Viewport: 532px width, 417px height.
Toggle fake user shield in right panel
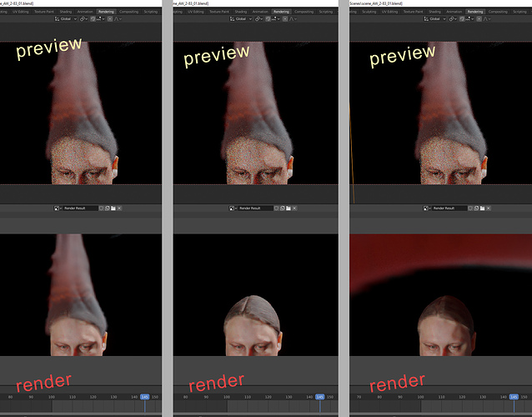pos(470,208)
